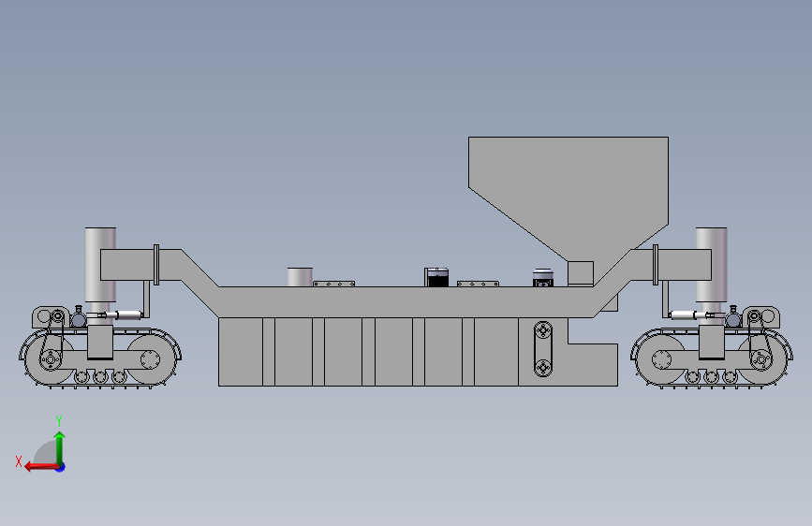Select the short cylinder on the deck

300,277
